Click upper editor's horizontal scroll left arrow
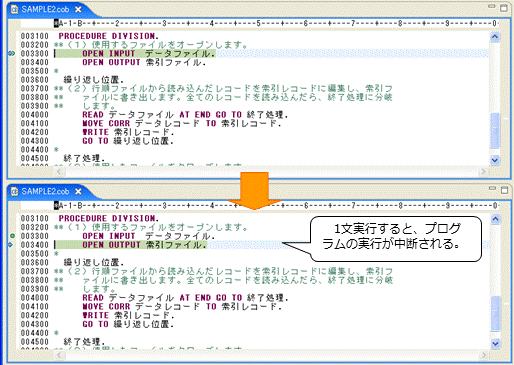 (x=59, y=172)
